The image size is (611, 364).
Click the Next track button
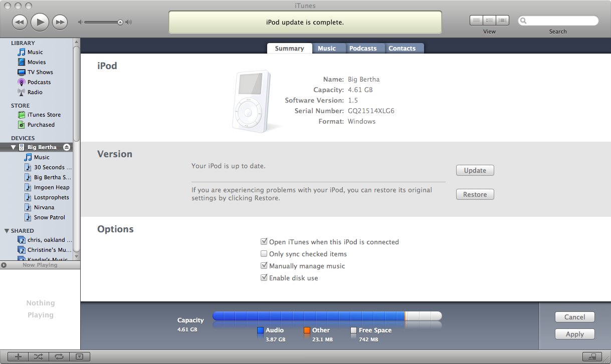coord(60,22)
